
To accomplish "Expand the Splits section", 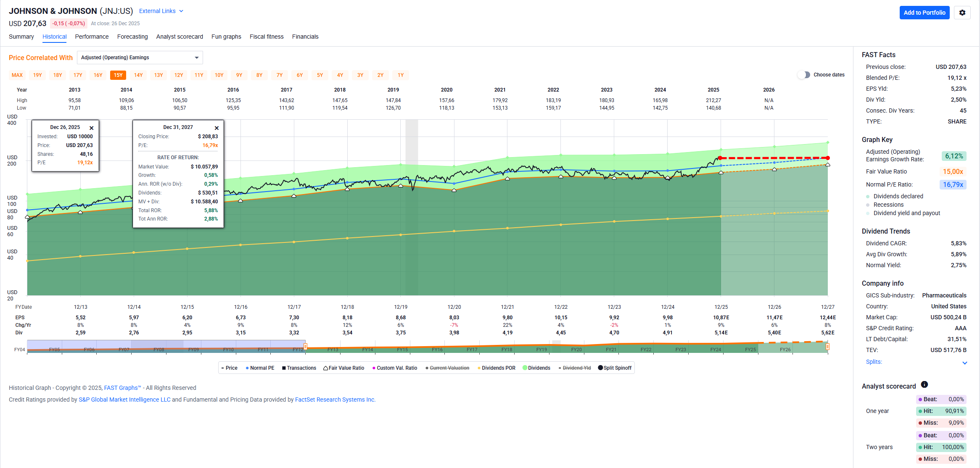I will click(x=964, y=363).
